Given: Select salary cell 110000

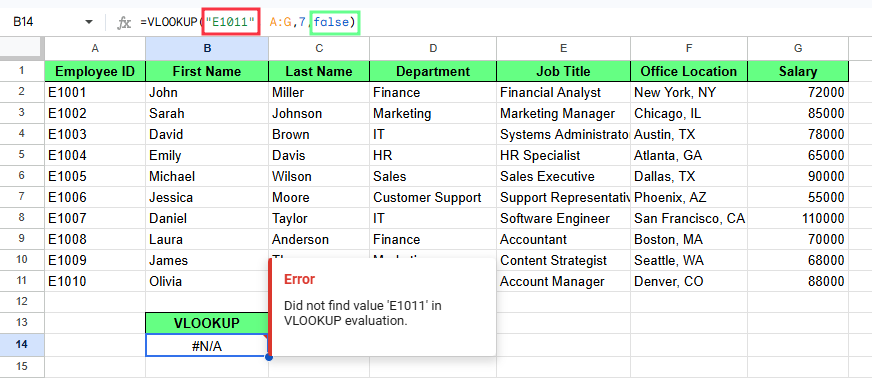Looking at the screenshot, I should coord(798,218).
